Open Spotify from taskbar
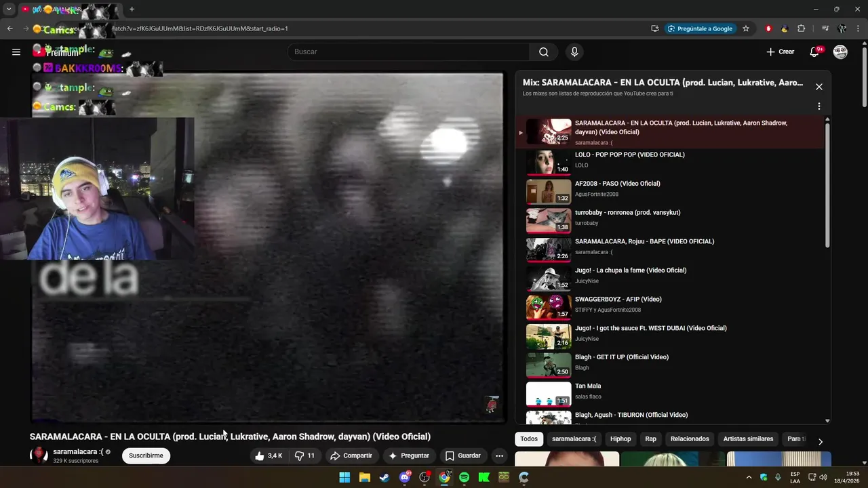 click(464, 477)
